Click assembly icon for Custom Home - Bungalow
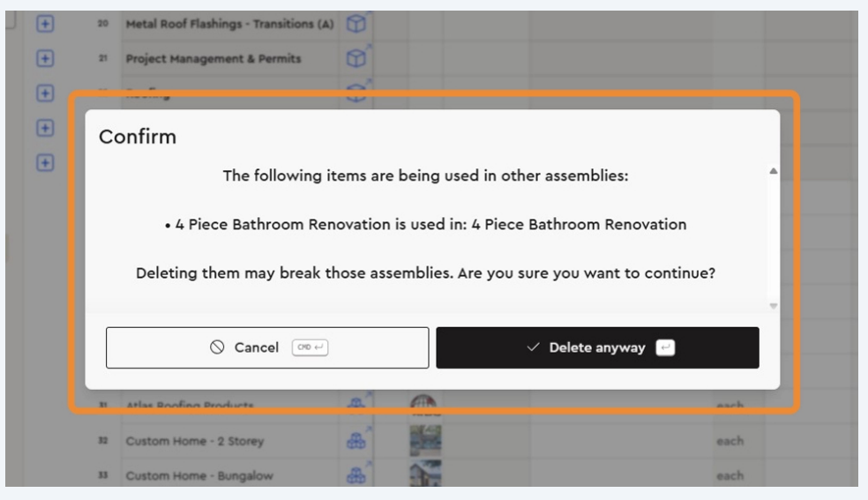 pyautogui.click(x=351, y=478)
